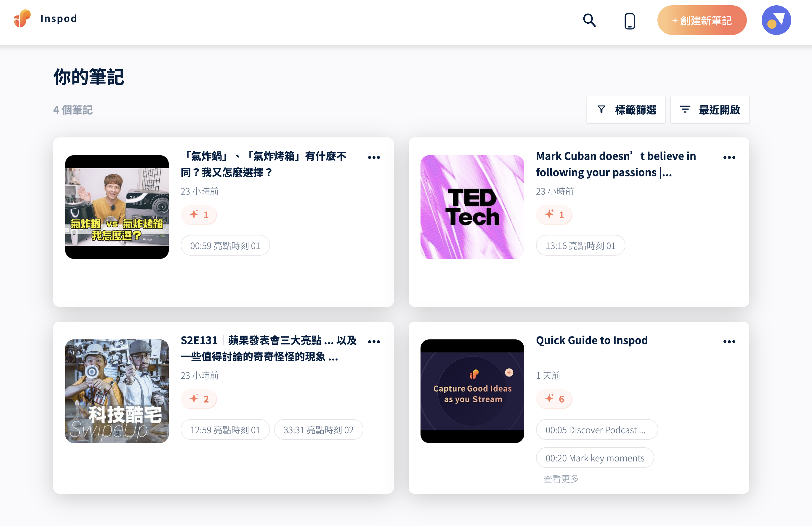Click the 13:16 亮點時刻 01 highlight chip
This screenshot has width=812, height=526.
[x=580, y=246]
